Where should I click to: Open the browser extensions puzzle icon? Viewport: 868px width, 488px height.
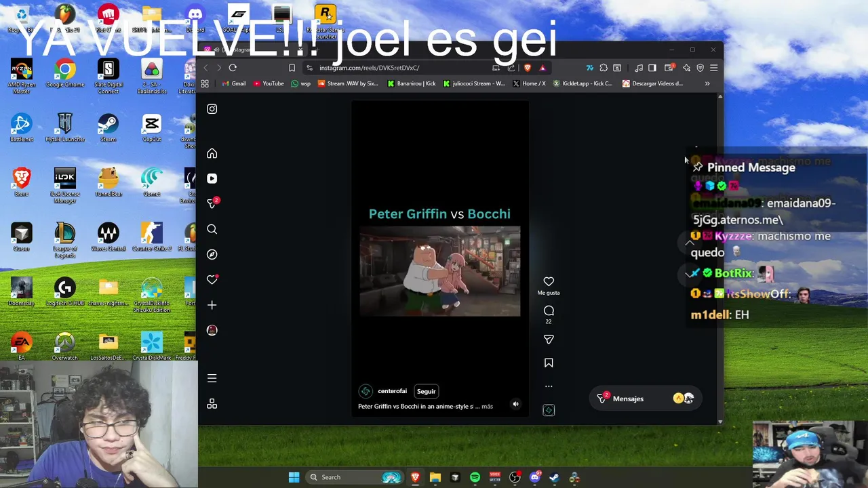(x=604, y=68)
